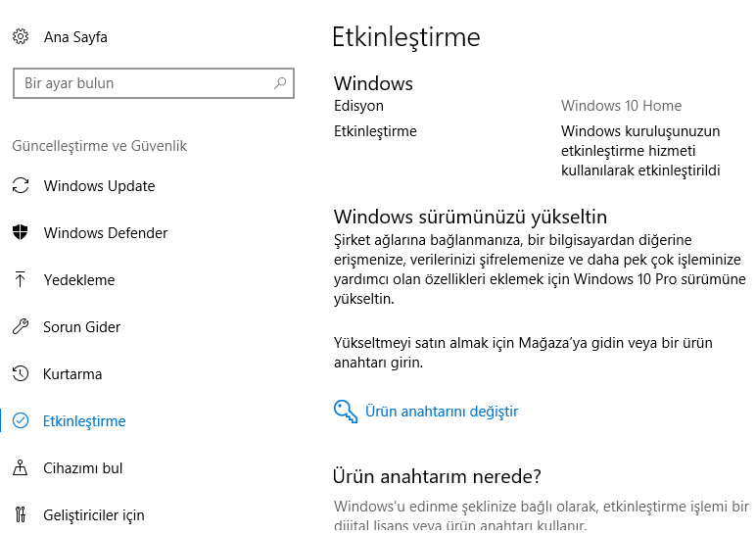The width and height of the screenshot is (756, 535).
Task: Select Cihazımı bul in the sidebar
Action: pos(83,468)
